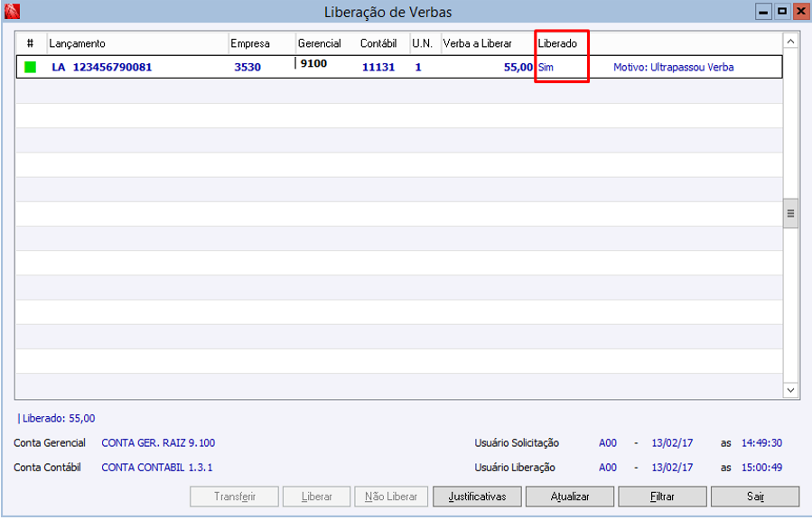812x520 pixels.
Task: Click the Usuário Solicitação label
Action: (x=517, y=443)
